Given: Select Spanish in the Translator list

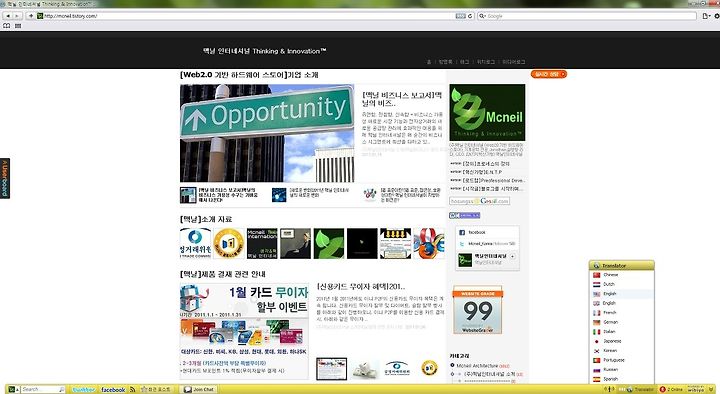Looking at the screenshot, I should (x=622, y=379).
